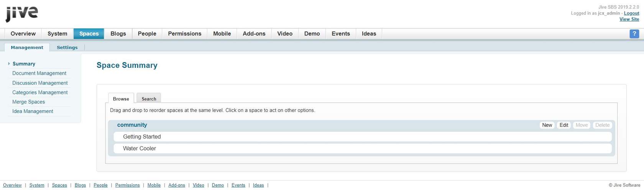Open Categories Management sidebar link
The height and width of the screenshot is (190, 644).
[x=40, y=92]
